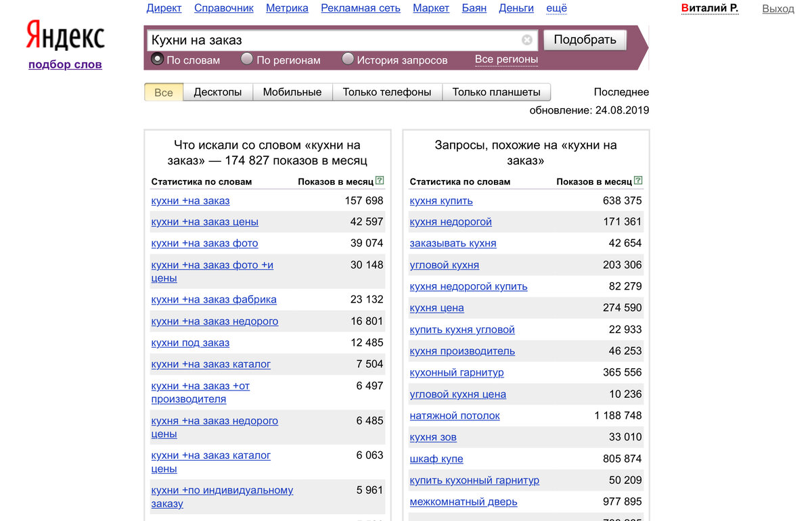The image size is (812, 521).
Task: Open 'кухни +на заказ фото +и цены' query
Action: click(x=212, y=271)
